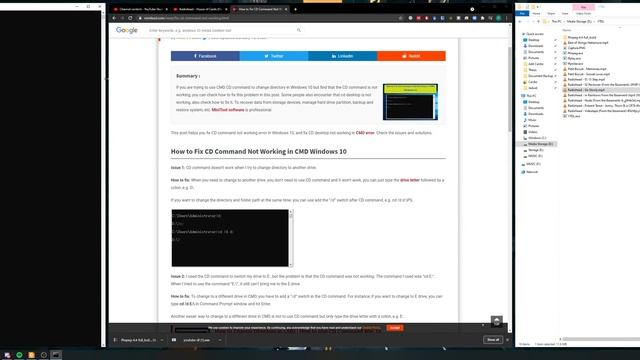Viewport: 640px width, 360px height.
Task: Select the Radiohead - Nude file
Action: point(602,100)
